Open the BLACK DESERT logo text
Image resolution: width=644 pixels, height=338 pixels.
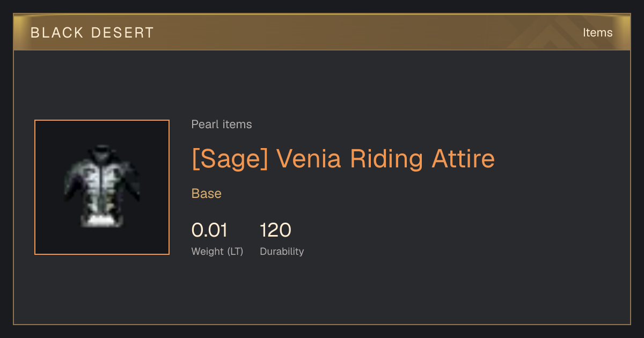tap(92, 33)
